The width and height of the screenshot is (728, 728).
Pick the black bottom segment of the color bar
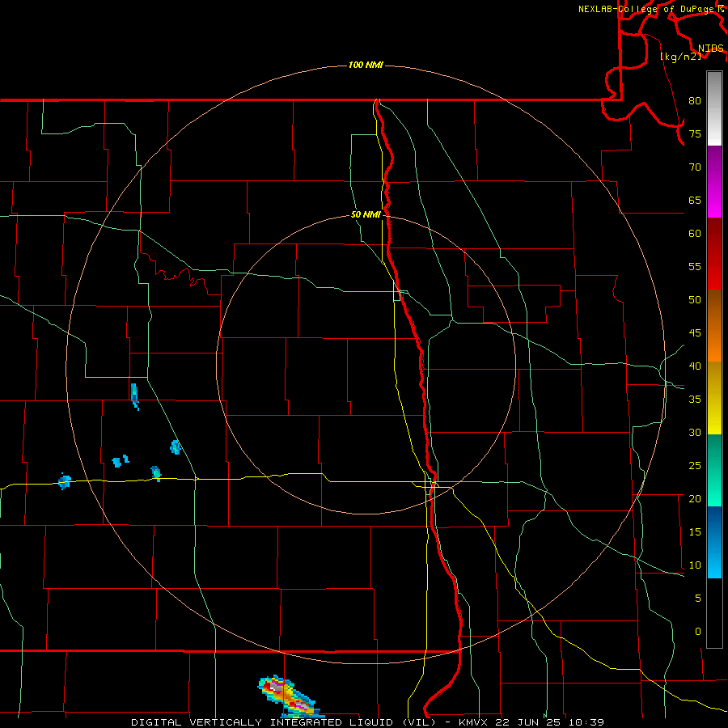(714, 613)
